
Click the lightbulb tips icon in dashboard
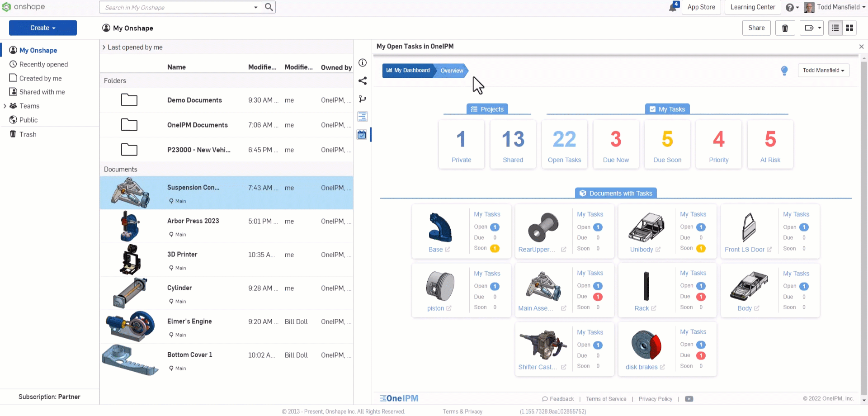pos(784,71)
